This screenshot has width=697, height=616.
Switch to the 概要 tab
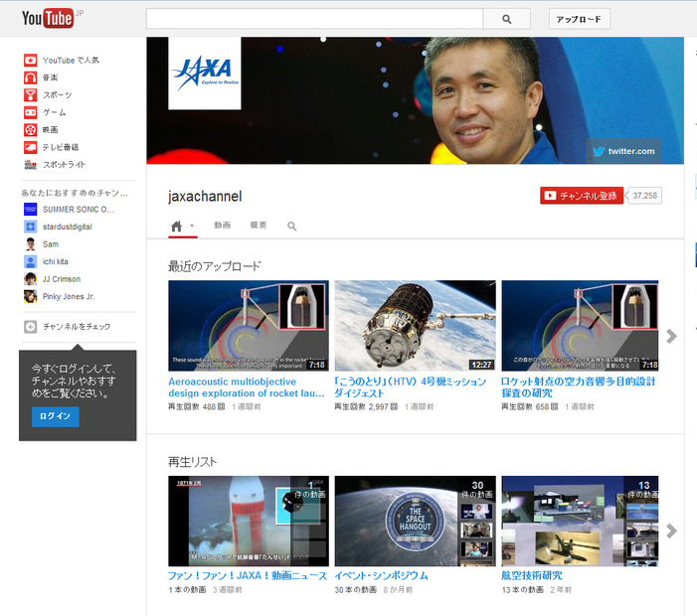tap(259, 226)
